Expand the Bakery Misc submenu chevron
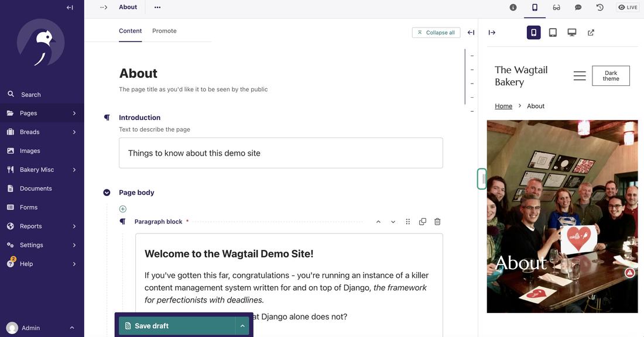 pyautogui.click(x=74, y=170)
